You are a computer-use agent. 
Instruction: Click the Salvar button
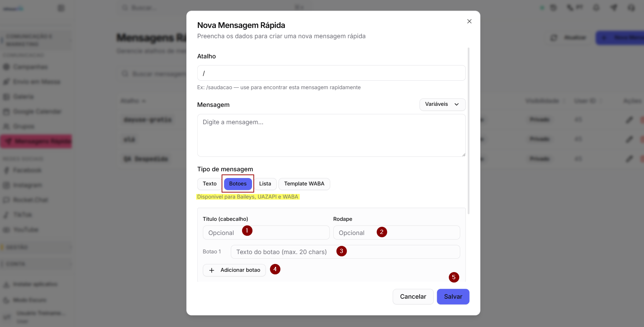(453, 297)
